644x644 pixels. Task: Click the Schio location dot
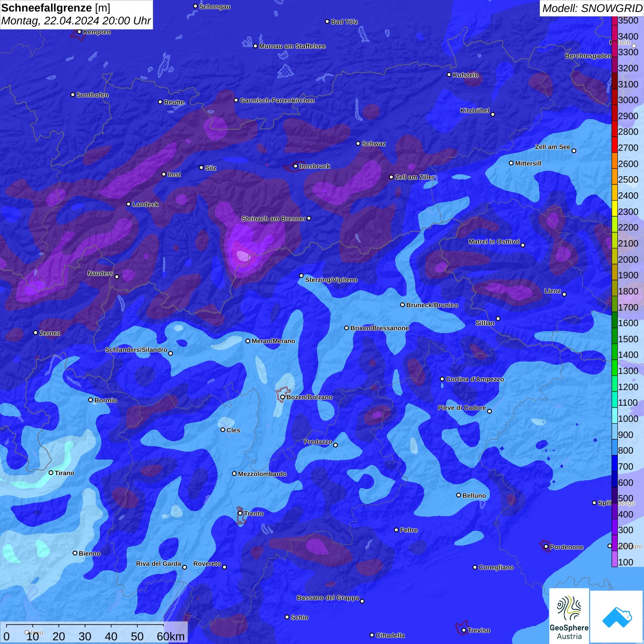click(x=287, y=617)
